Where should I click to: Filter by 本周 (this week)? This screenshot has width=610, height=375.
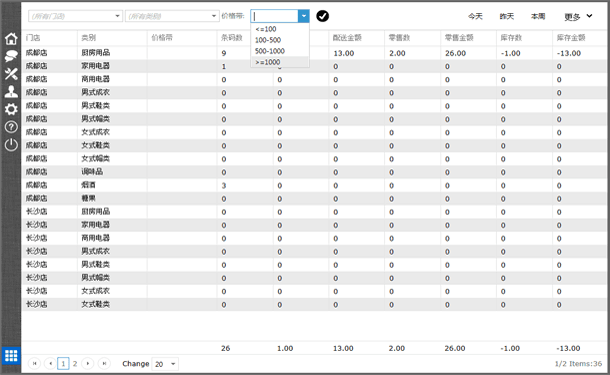pos(538,16)
